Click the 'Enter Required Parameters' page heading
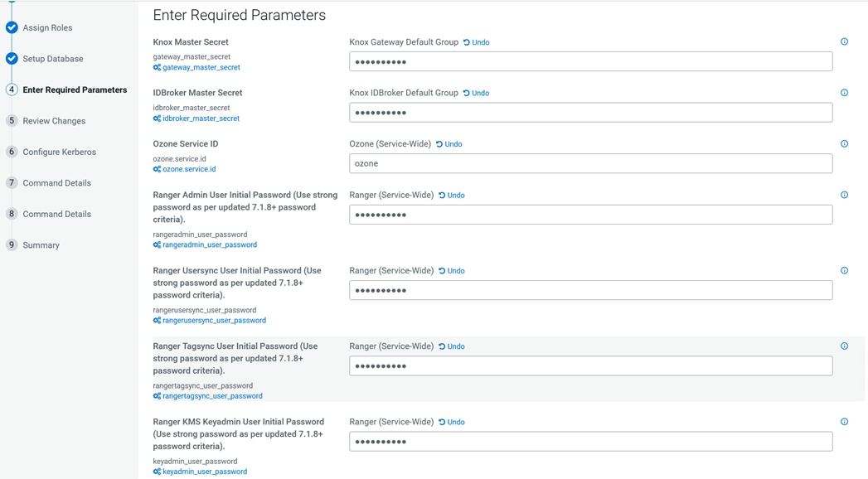 [239, 15]
